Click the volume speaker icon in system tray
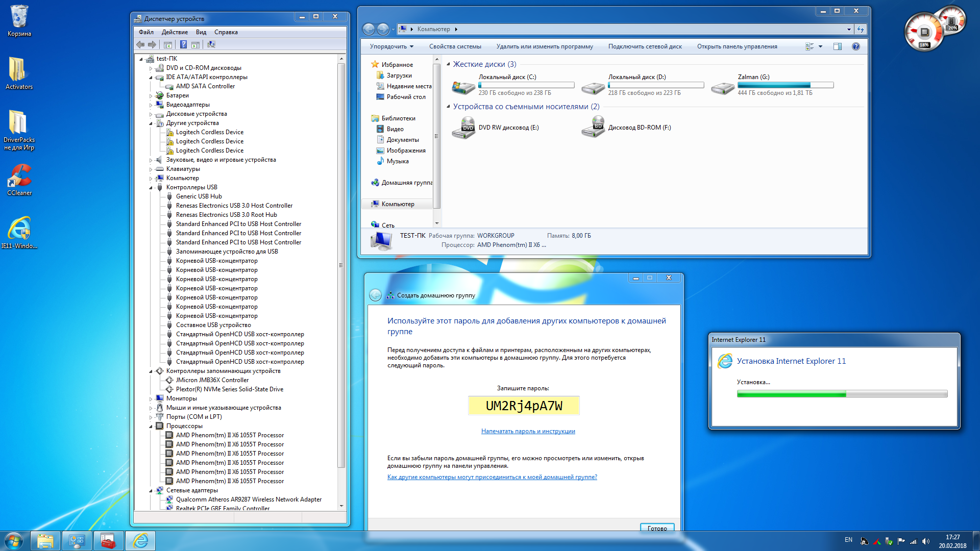The height and width of the screenshot is (551, 980). tap(926, 541)
